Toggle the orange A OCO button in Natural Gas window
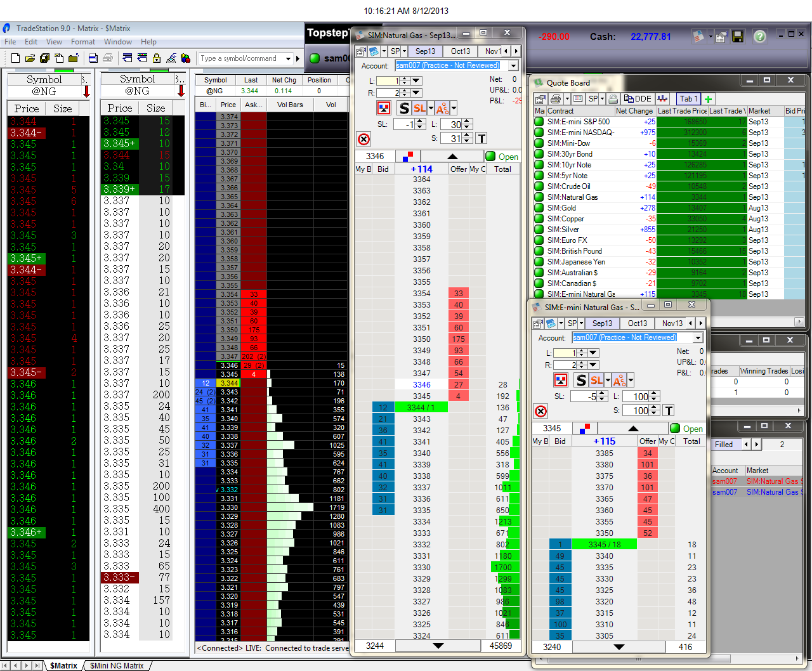The width and height of the screenshot is (812, 671). pos(442,108)
